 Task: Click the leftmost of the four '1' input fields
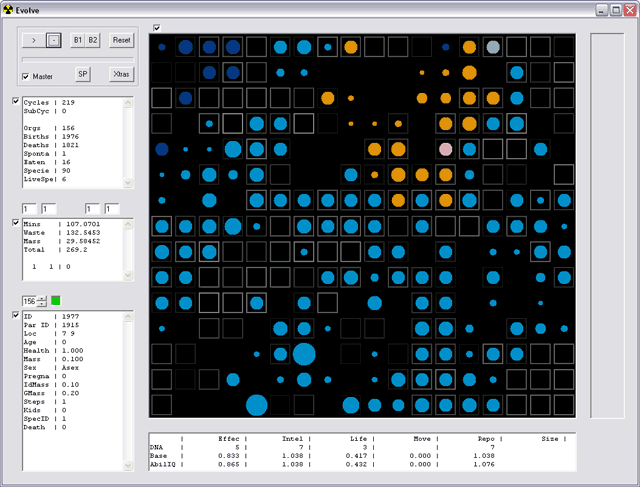coord(29,209)
